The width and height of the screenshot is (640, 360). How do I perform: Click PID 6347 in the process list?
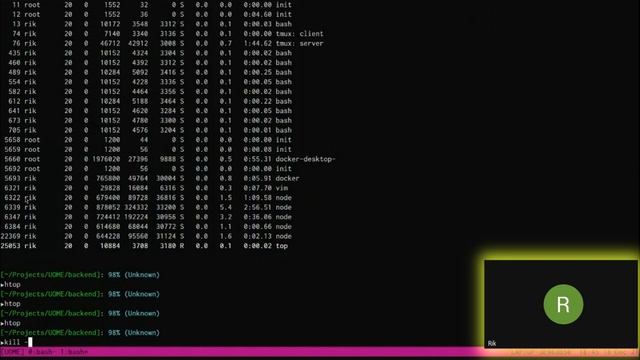pos(13,217)
